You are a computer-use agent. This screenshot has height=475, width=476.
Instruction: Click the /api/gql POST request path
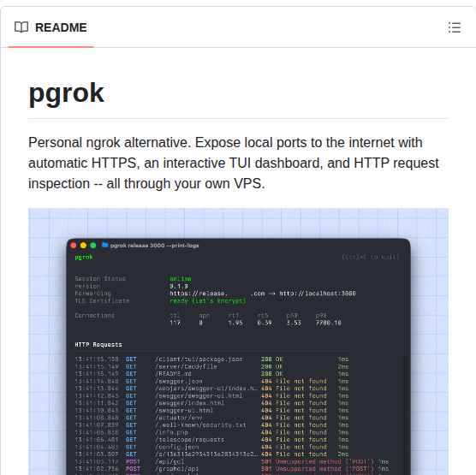point(170,461)
